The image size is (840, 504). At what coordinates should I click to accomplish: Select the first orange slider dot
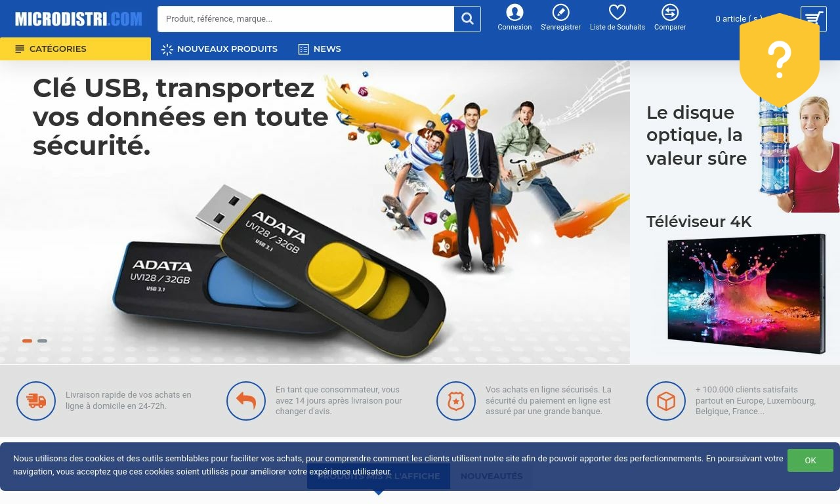27,341
